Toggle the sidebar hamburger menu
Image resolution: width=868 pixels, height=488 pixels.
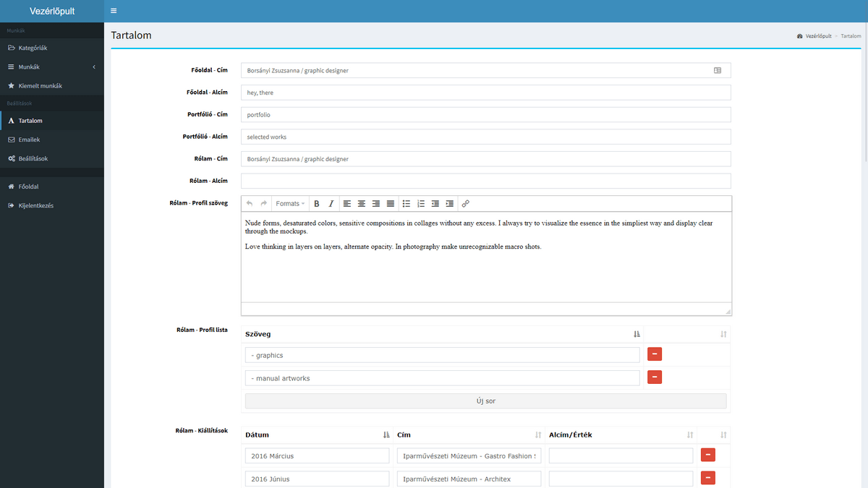(x=114, y=11)
